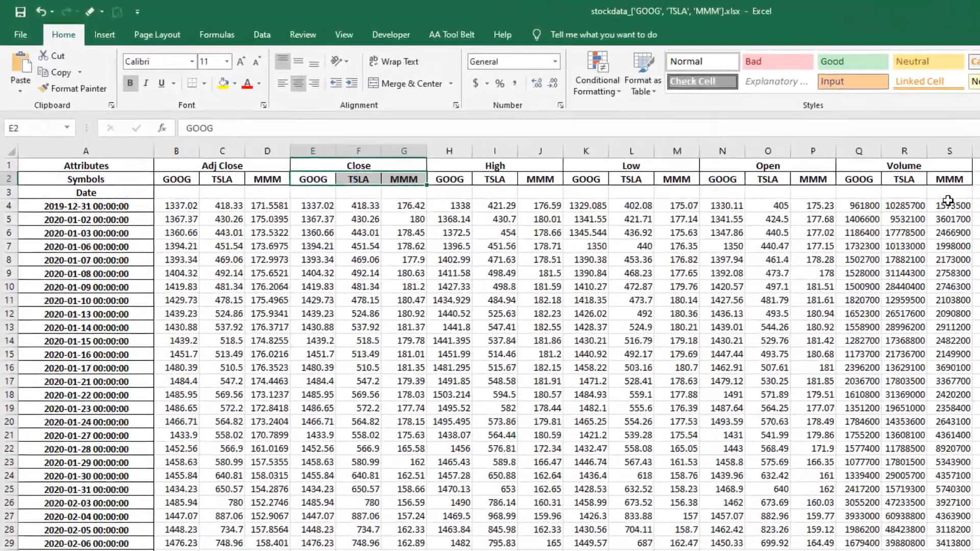This screenshot has width=980, height=551.
Task: Apply Merge & Center to selection
Action: 406,83
